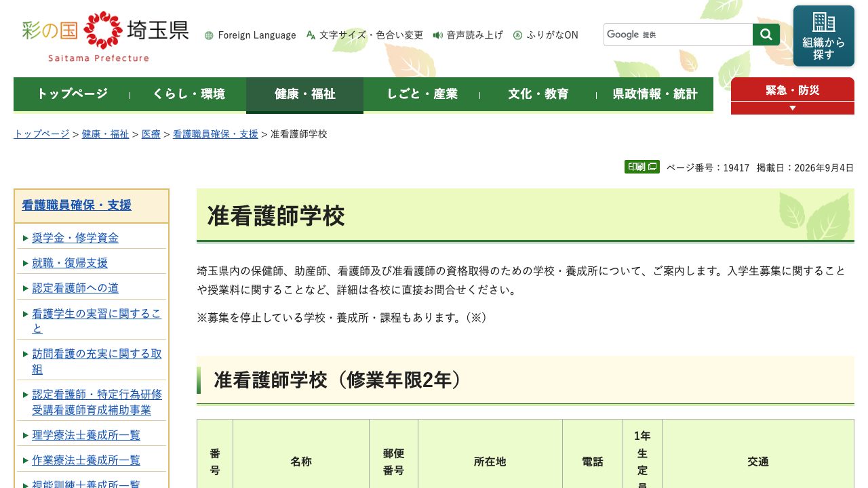Toggle furigana ON
Screen dimensions: 868x488
[546, 35]
